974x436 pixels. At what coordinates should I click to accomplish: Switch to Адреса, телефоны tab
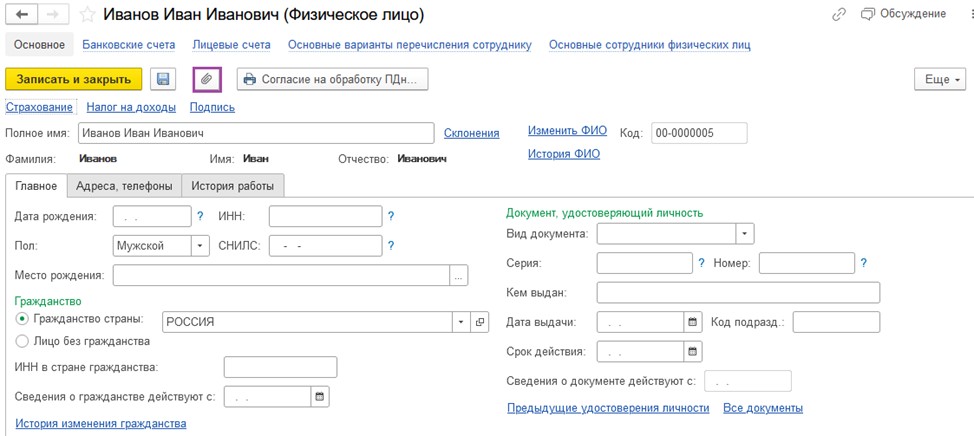124,186
